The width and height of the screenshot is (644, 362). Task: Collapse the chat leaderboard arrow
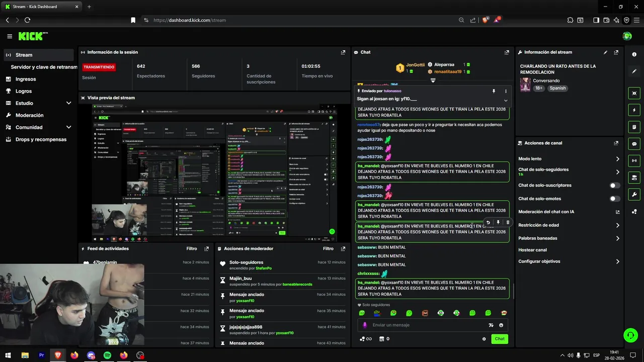(433, 80)
